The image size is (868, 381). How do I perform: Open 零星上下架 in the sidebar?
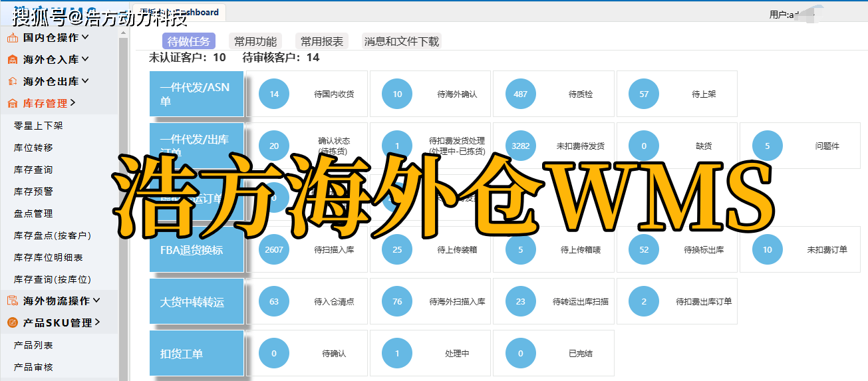[38, 126]
